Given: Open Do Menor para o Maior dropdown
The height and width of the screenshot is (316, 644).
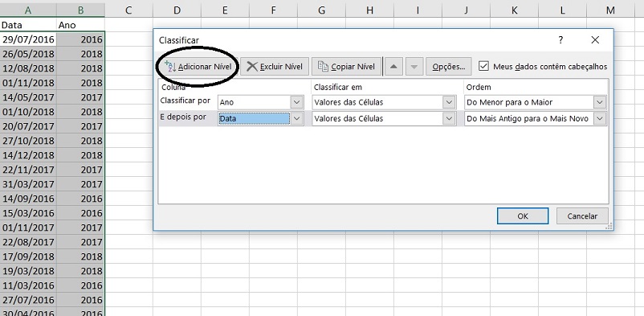Looking at the screenshot, I should point(600,102).
